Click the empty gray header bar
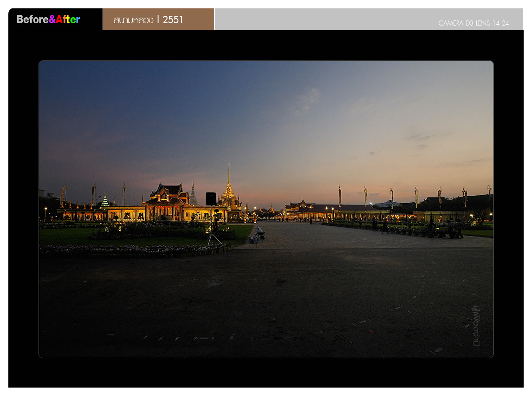Viewport: 532px width, 395px height. (325, 19)
